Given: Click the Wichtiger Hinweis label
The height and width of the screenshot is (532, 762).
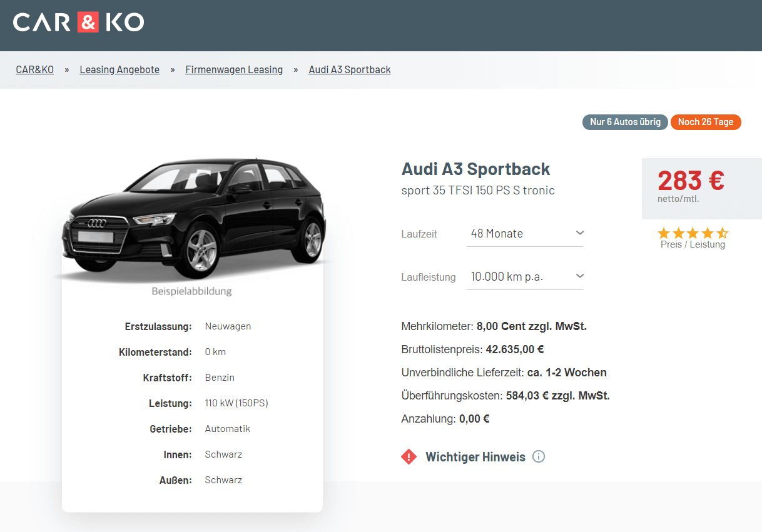Looking at the screenshot, I should tap(475, 457).
